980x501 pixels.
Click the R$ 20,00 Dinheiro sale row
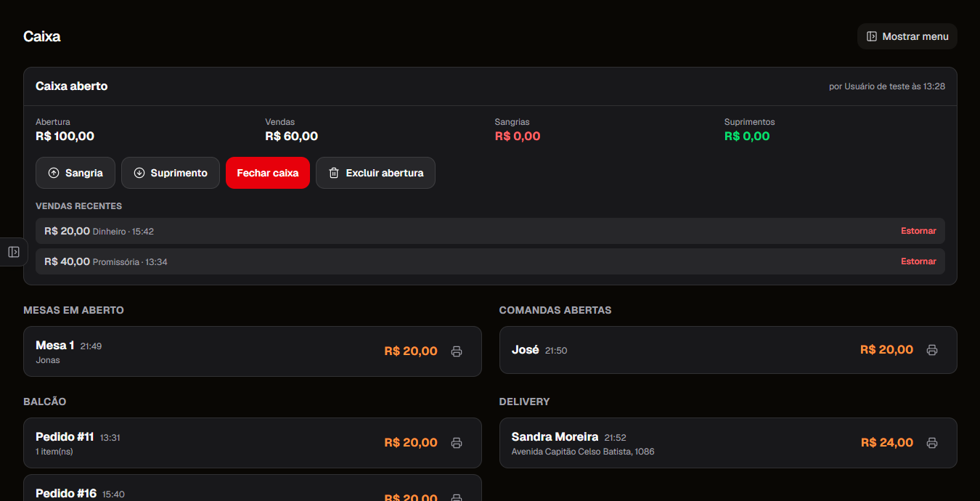pyautogui.click(x=490, y=231)
